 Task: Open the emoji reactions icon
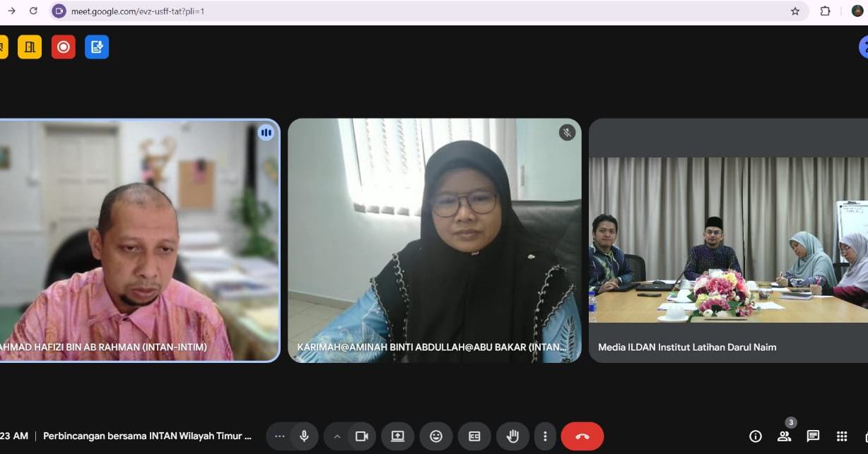coord(436,436)
